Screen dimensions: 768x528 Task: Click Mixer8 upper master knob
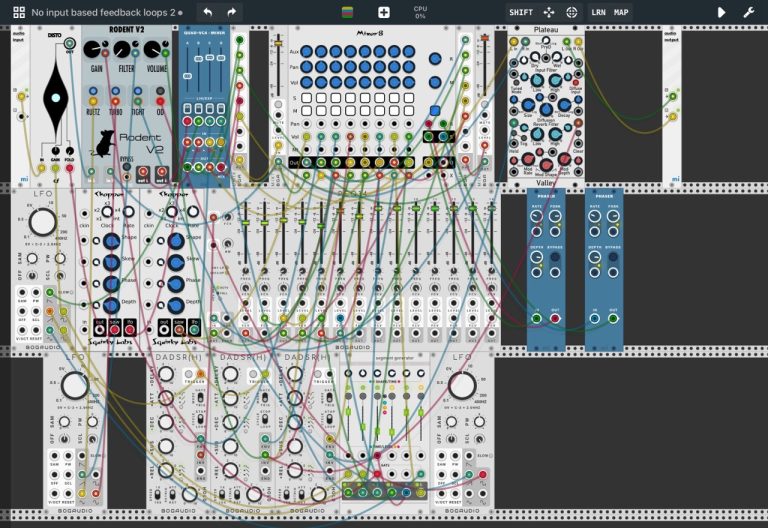click(x=434, y=59)
